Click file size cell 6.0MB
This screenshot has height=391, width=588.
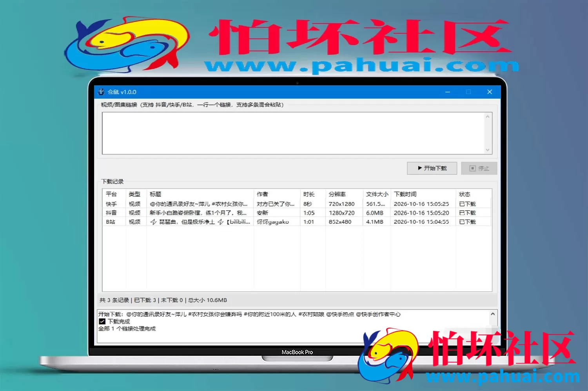(x=375, y=213)
